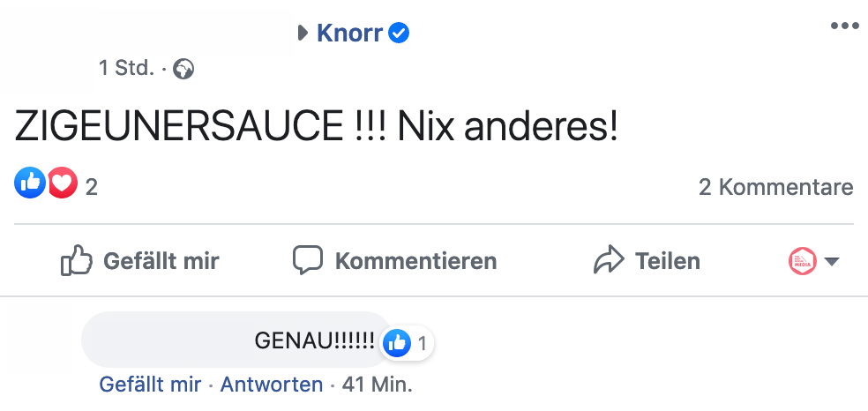View the reaction count 2 beside the heart
The height and width of the screenshot is (411, 868).
[x=91, y=187]
